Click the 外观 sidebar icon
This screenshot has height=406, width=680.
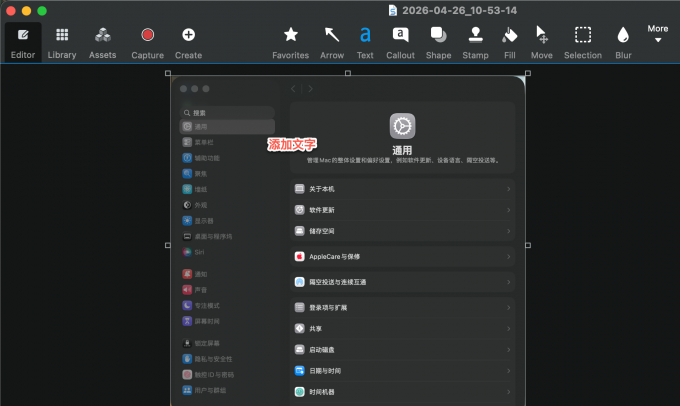click(187, 205)
